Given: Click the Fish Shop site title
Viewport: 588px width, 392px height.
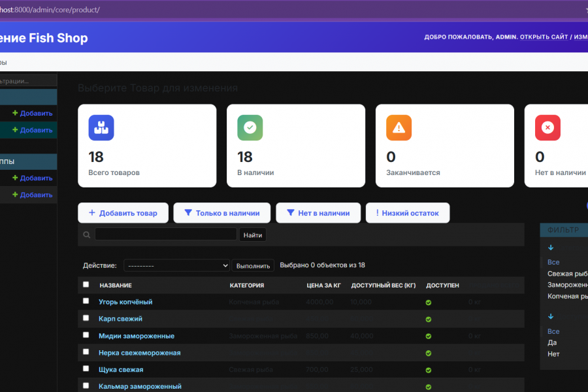Looking at the screenshot, I should pyautogui.click(x=44, y=38).
